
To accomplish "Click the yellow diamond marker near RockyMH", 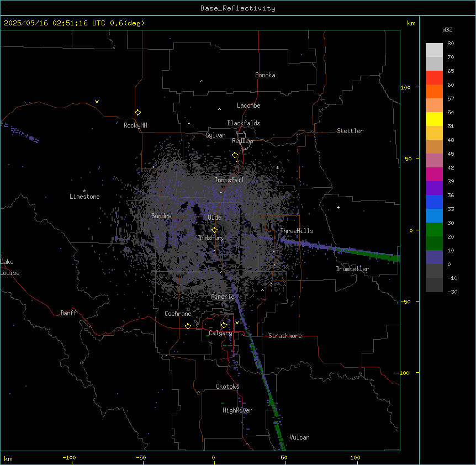I will tap(138, 113).
